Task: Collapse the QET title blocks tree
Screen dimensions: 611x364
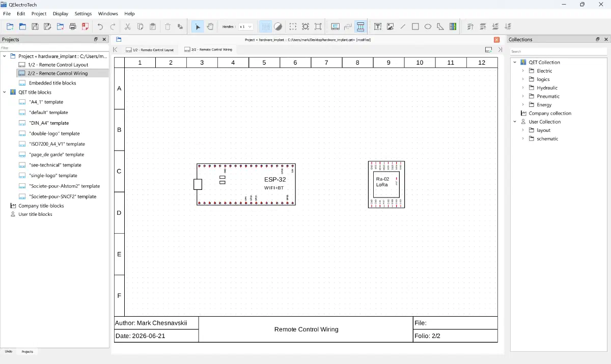Action: pyautogui.click(x=5, y=92)
